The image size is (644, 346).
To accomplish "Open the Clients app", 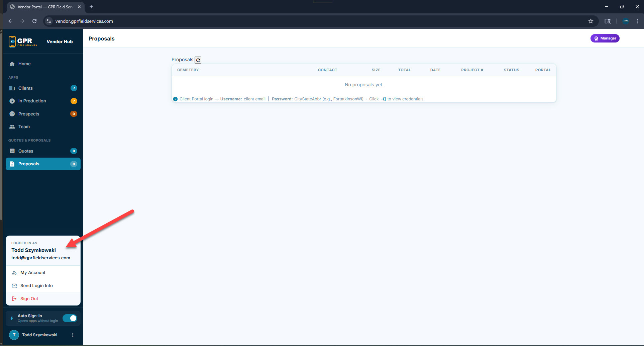I will click(25, 88).
